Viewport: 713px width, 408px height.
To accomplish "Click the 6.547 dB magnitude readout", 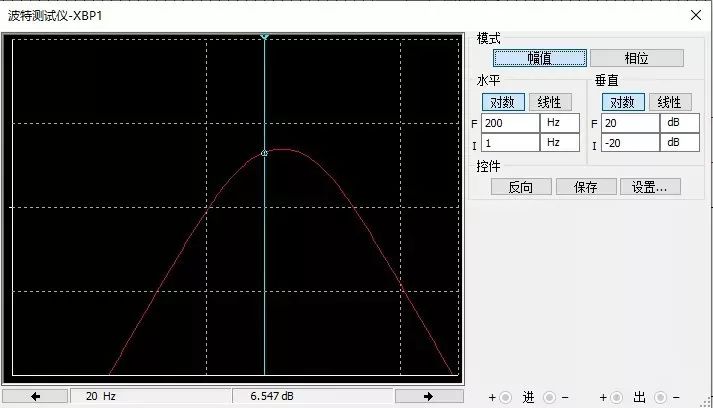I will [312, 396].
